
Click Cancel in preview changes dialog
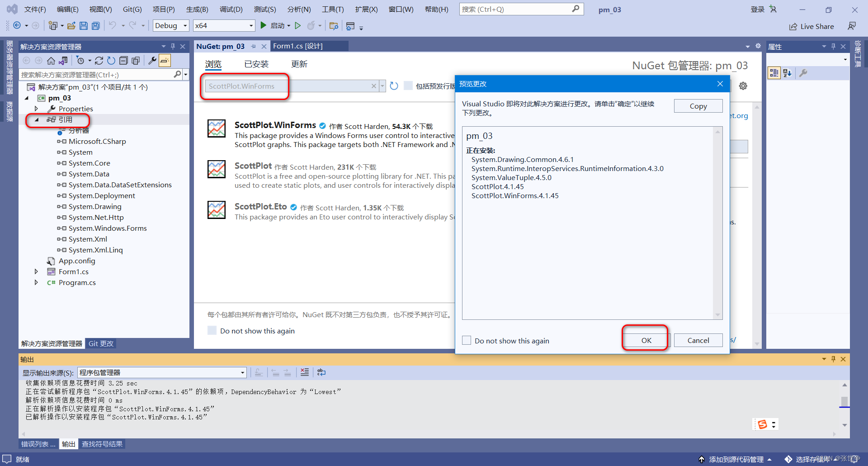[698, 340]
